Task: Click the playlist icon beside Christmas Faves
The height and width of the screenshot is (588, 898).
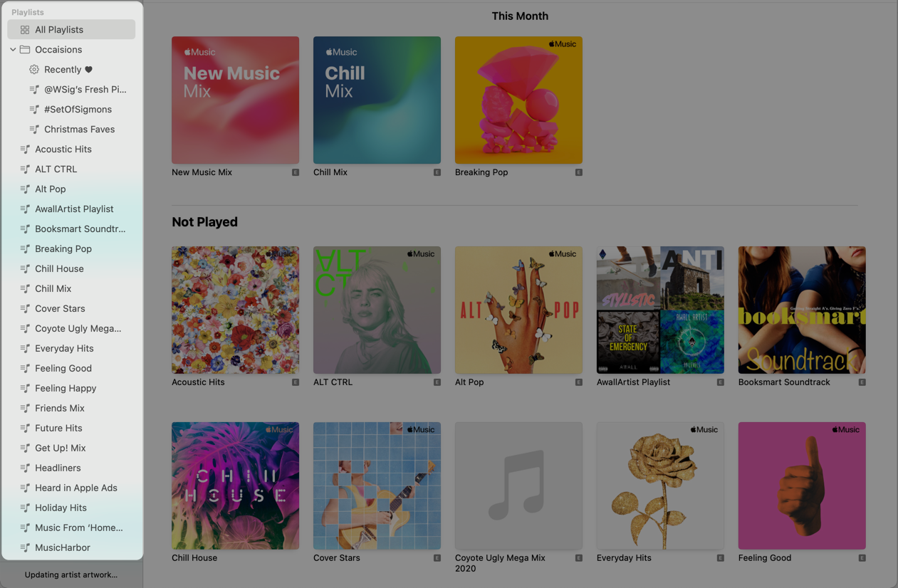Action: click(34, 130)
